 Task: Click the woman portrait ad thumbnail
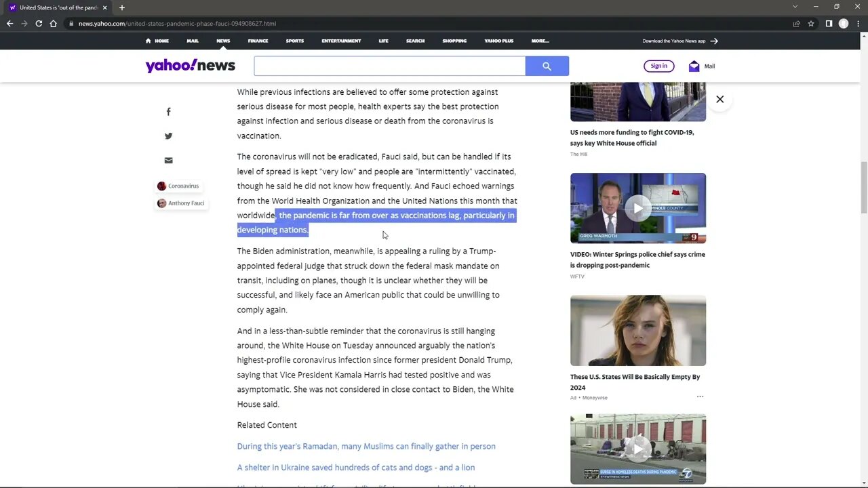(x=638, y=331)
